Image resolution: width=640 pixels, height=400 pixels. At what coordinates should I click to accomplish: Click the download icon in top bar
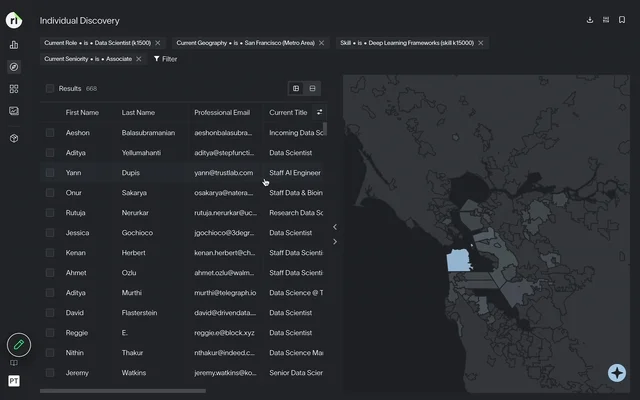click(x=590, y=20)
